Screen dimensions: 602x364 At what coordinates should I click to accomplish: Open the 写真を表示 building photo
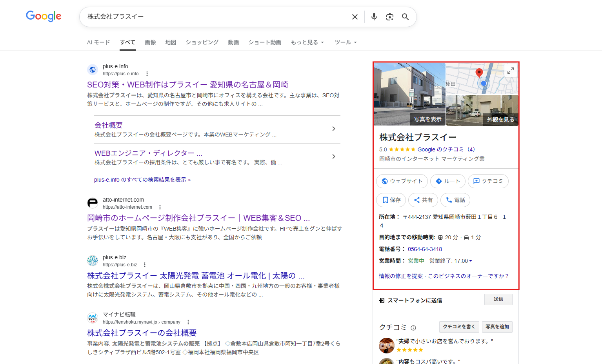pos(409,94)
